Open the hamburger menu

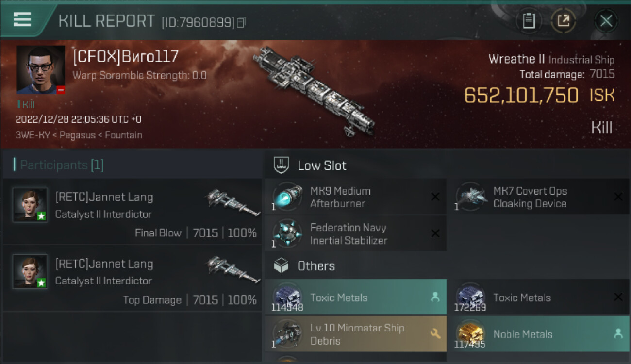point(22,19)
